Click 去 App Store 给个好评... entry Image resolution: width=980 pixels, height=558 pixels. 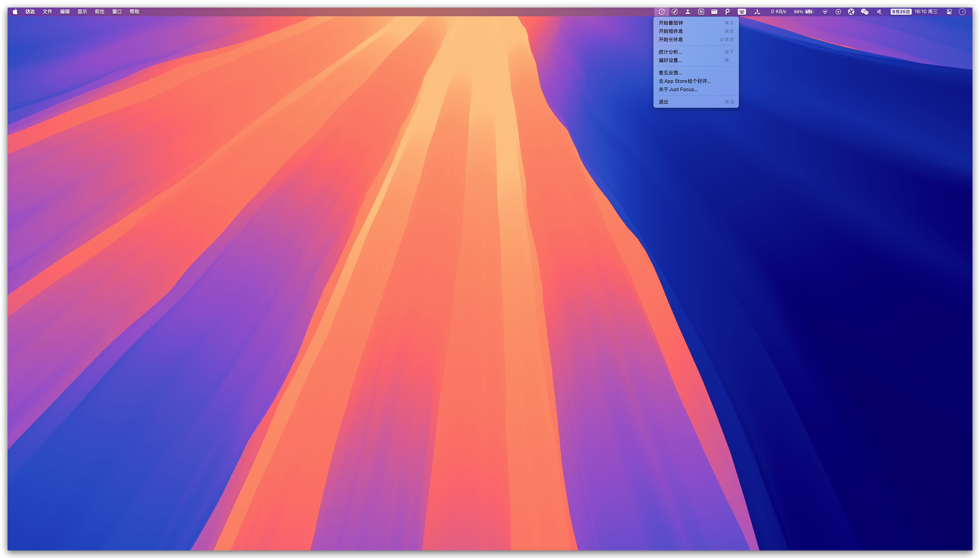(684, 81)
